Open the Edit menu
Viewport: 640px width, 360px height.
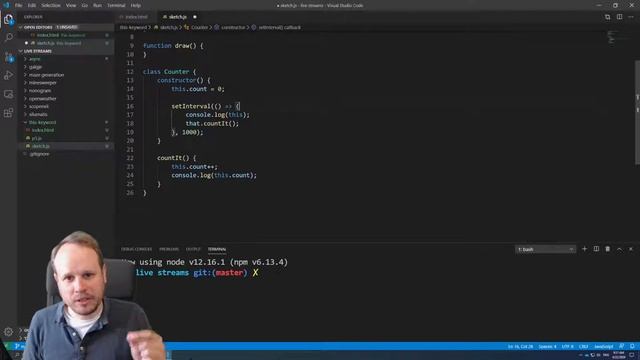[32, 5]
